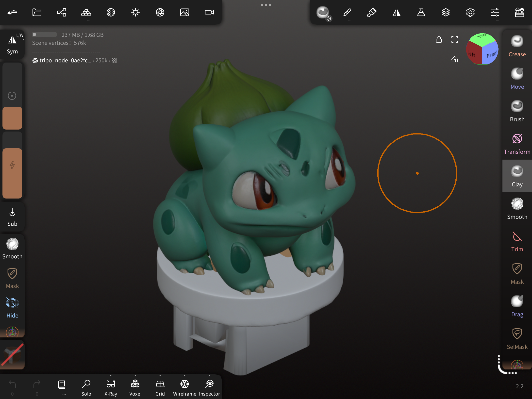This screenshot has width=532, height=399.
Task: Open the Symmetry menu in top bar
Action: point(397,12)
